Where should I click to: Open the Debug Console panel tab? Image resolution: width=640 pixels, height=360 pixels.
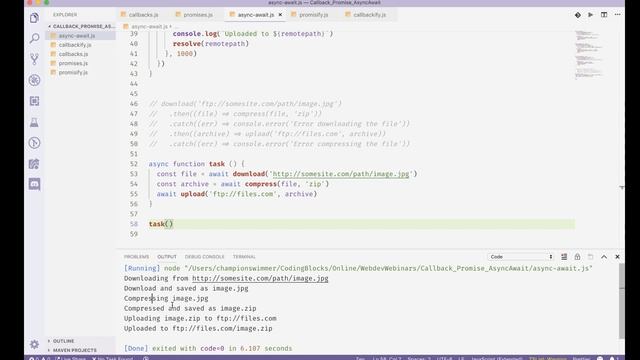tap(204, 257)
